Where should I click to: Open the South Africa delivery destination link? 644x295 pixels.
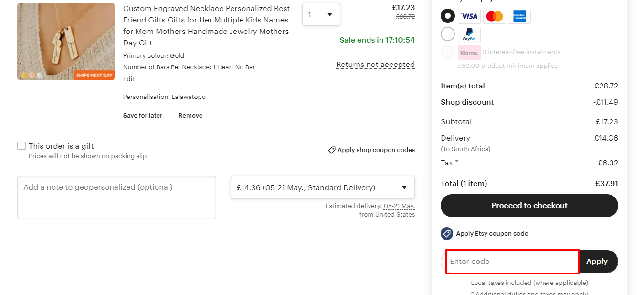[x=470, y=149]
